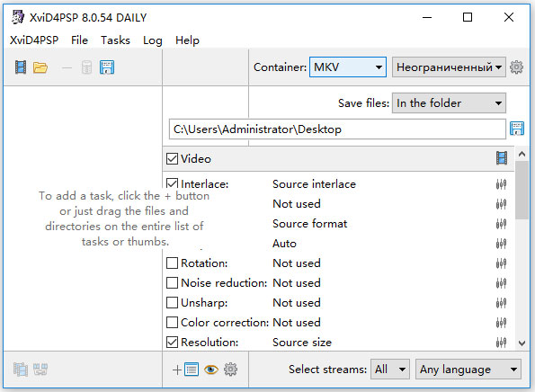Viewport: 535px width, 392px height.
Task: Open the Tasks menu
Action: point(115,40)
